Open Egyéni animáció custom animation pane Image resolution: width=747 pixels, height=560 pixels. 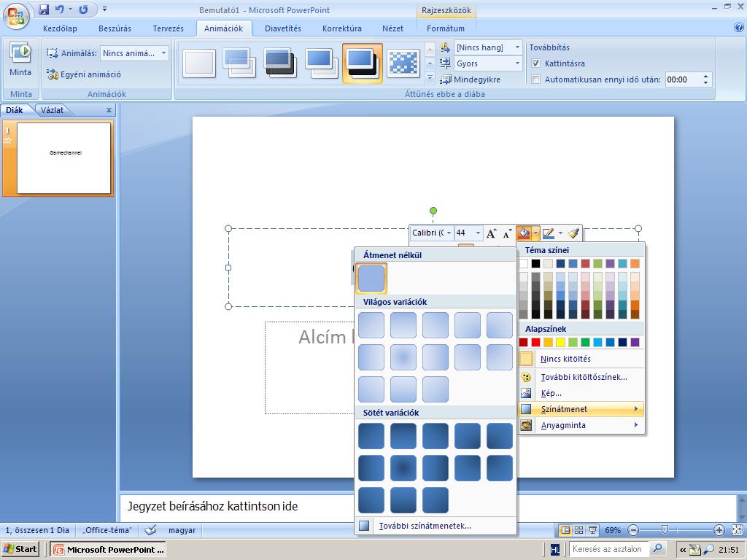click(84, 74)
